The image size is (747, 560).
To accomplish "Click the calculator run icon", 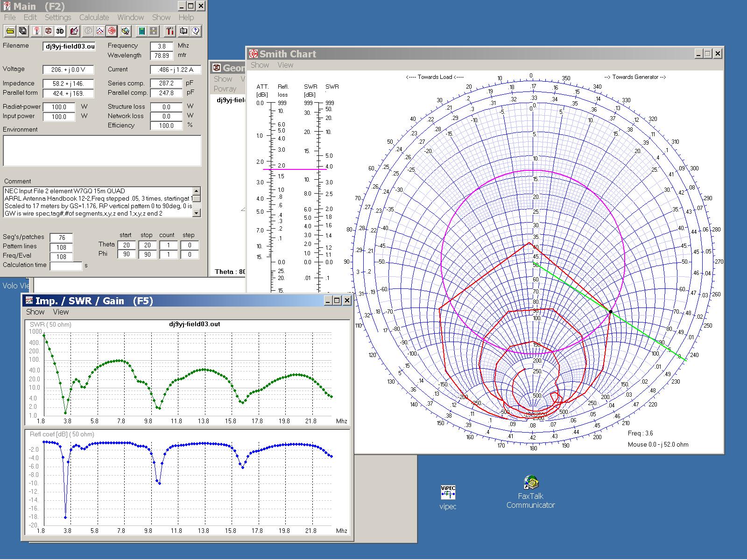I will click(142, 31).
